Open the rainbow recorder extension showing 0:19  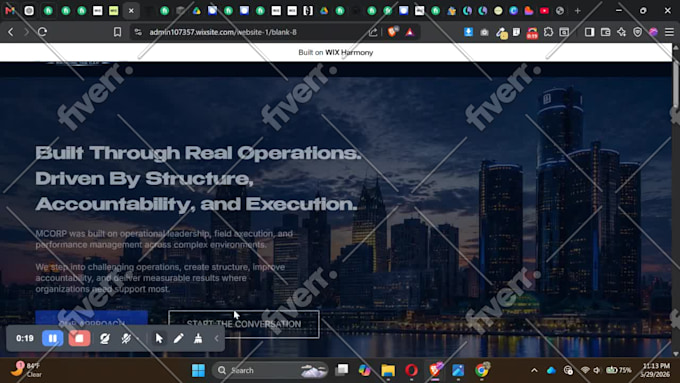pyautogui.click(x=532, y=33)
